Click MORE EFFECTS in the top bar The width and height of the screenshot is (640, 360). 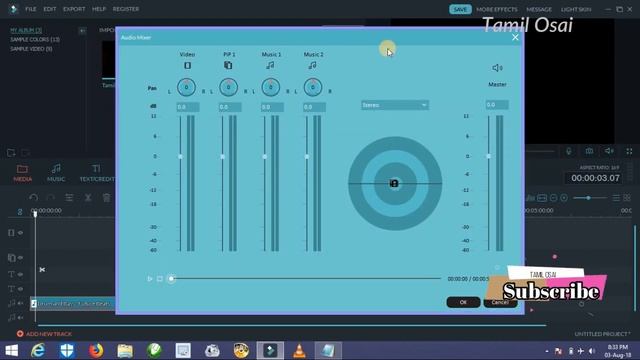click(497, 9)
